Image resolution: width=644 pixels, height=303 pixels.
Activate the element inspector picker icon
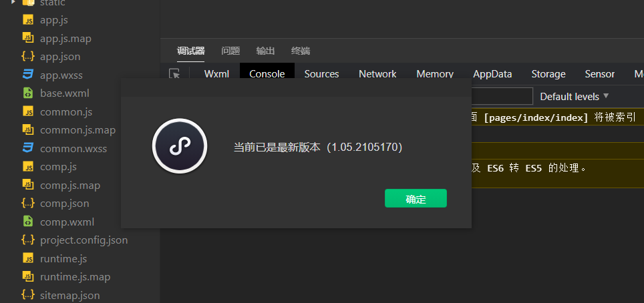pos(174,74)
